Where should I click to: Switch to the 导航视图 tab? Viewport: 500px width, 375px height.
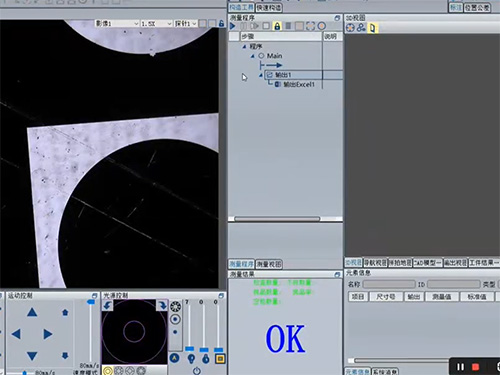375,263
